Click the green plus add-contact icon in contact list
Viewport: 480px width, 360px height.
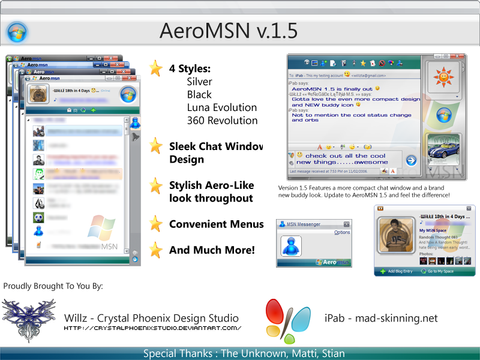93,110
